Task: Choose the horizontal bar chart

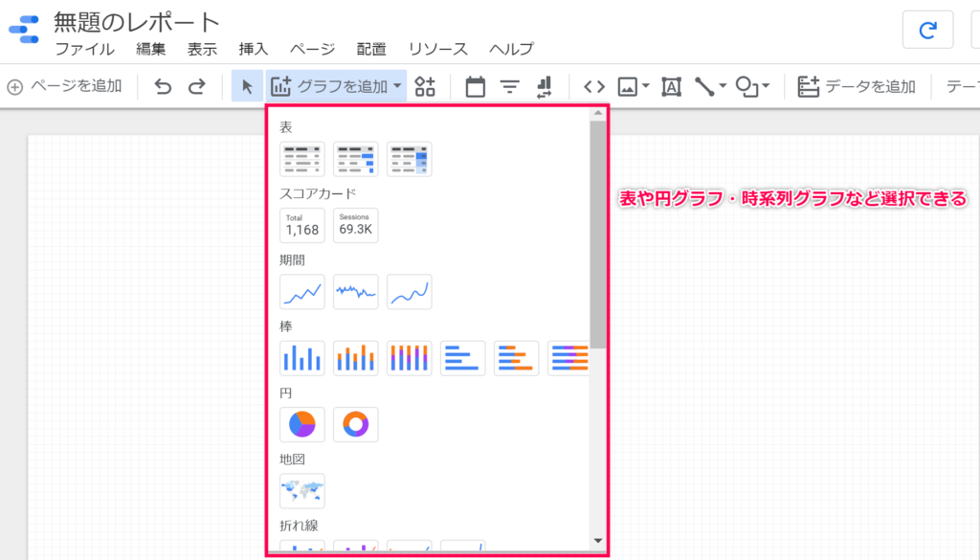Action: coord(463,358)
